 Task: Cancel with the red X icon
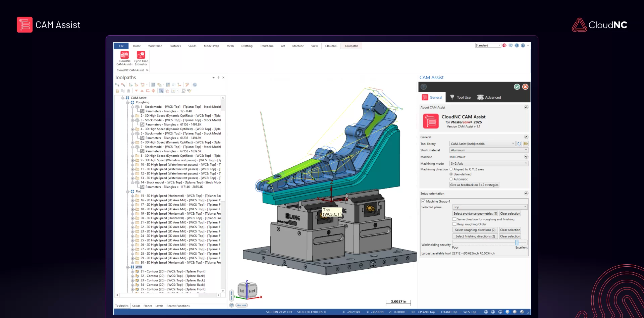click(525, 87)
